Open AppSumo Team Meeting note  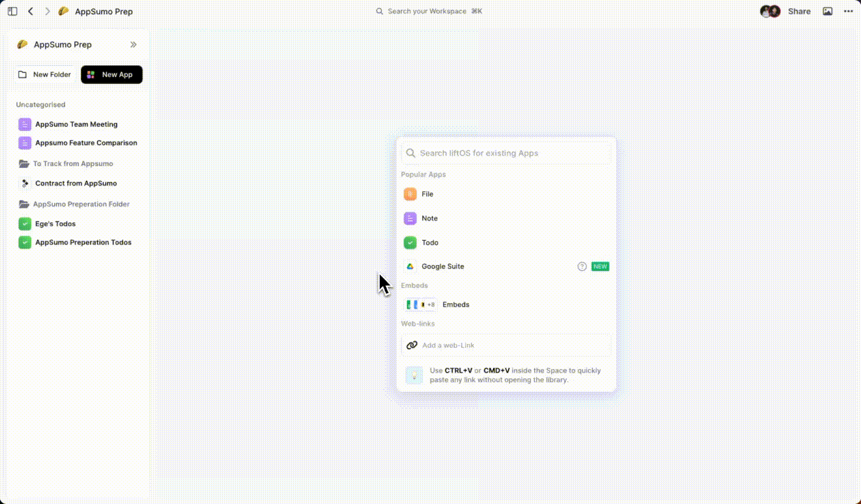coord(76,124)
